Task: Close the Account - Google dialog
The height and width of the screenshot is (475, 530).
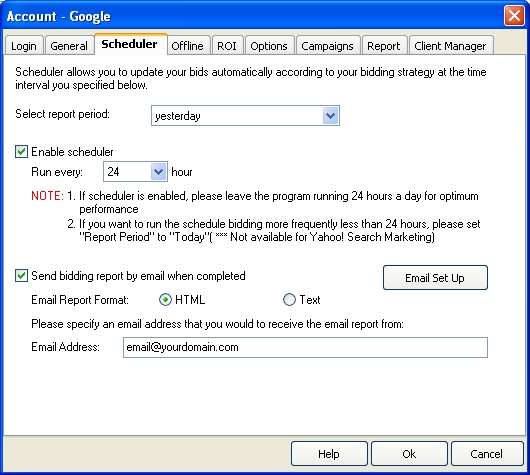Action: coord(514,16)
